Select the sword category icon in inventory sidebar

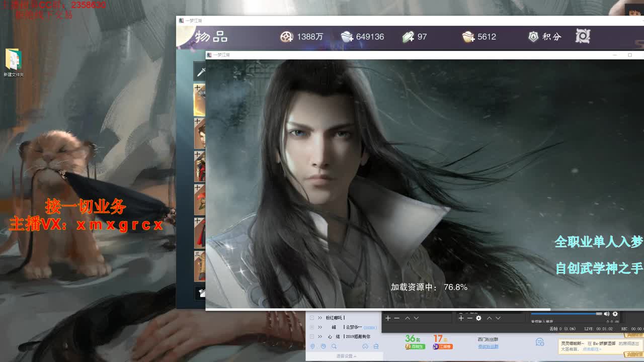coord(200,72)
